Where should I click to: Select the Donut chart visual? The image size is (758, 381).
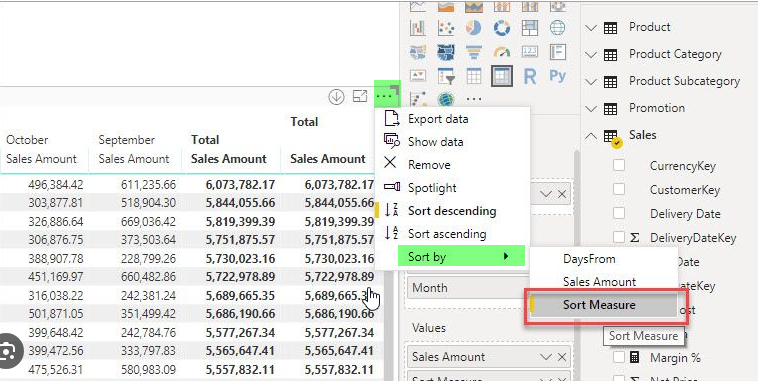(x=502, y=28)
